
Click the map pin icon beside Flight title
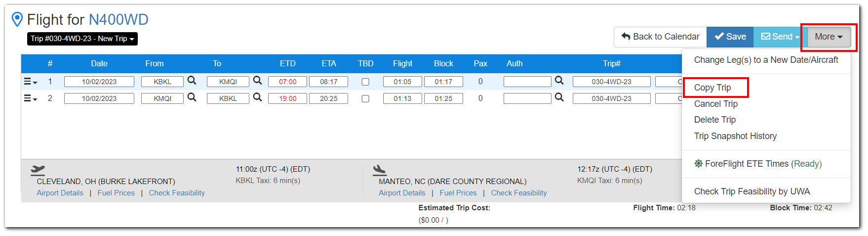[17, 19]
